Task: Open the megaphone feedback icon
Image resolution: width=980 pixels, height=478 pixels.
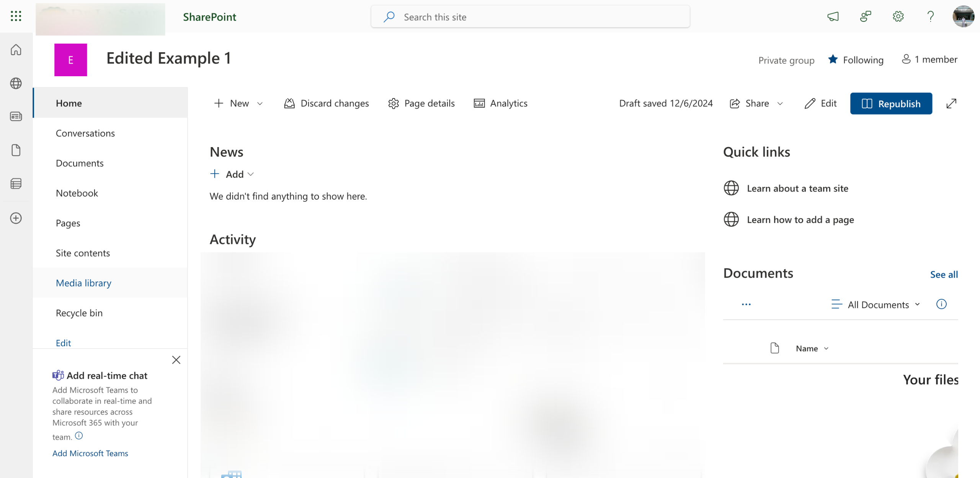Action: [833, 16]
